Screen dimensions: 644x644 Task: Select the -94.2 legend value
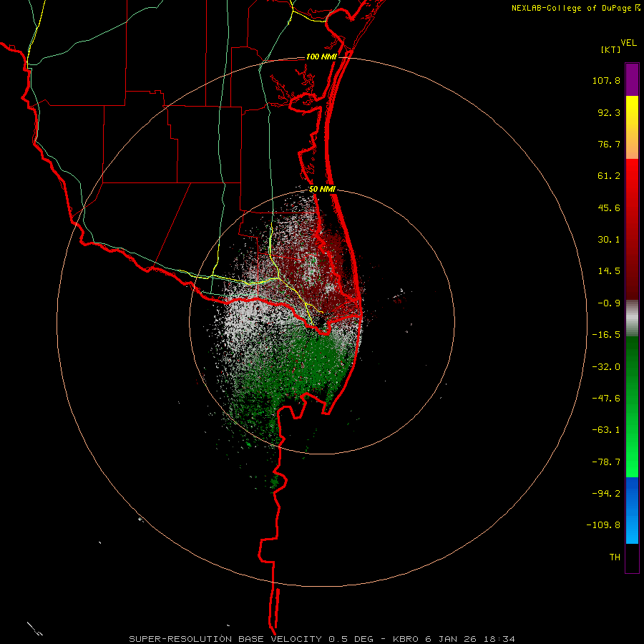pyautogui.click(x=606, y=493)
